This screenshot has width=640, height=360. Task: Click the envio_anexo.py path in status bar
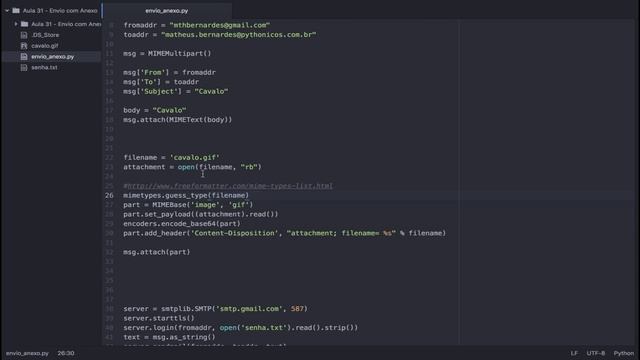click(x=27, y=353)
